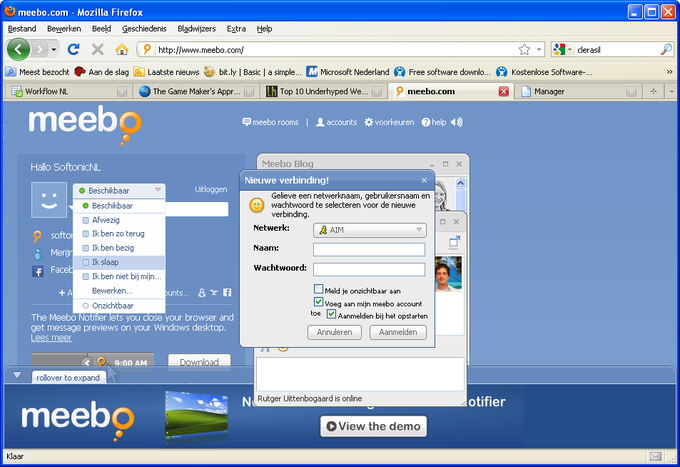Open the URL bar history dropdown
680x467 pixels.
(539, 49)
